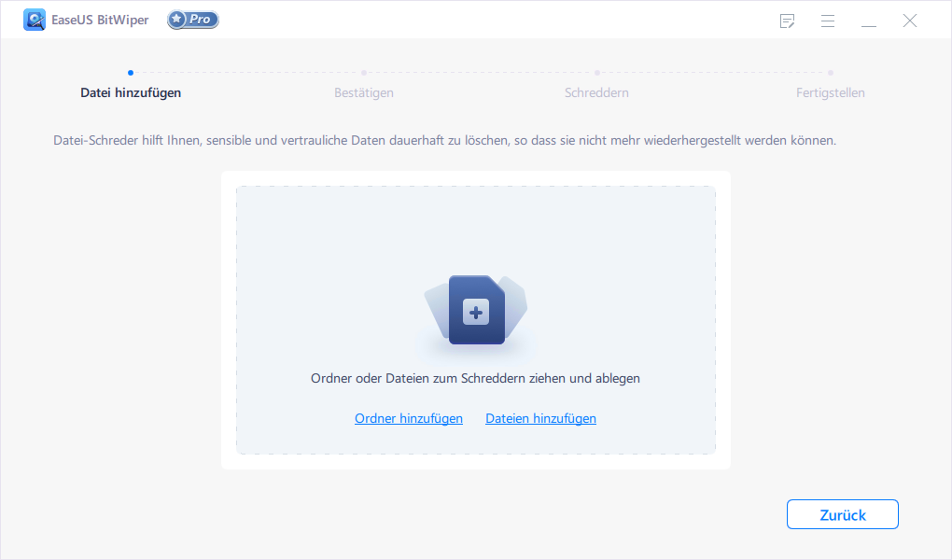Screen dimensions: 952x560
Task: Go back with the Zurück button
Action: (842, 514)
